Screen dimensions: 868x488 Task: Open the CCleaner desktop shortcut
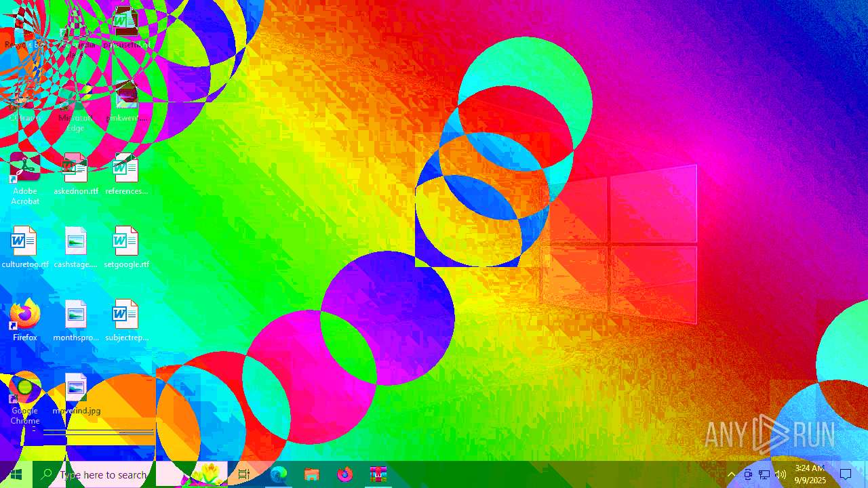25,100
